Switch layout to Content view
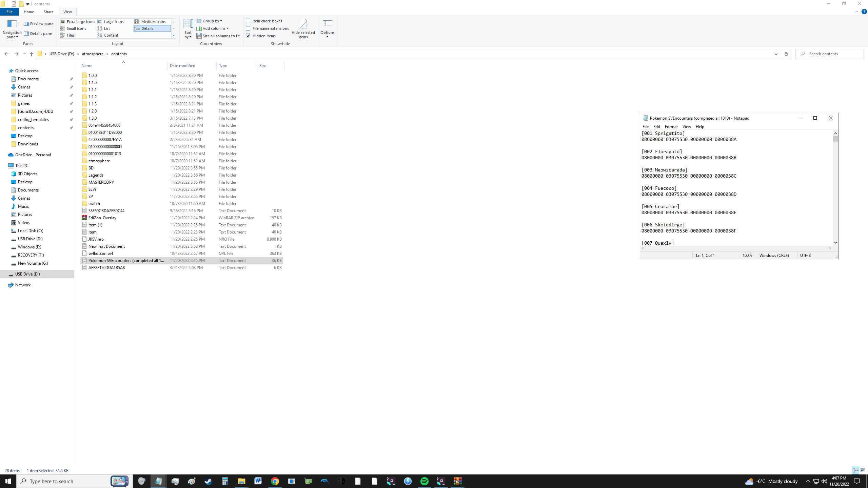This screenshot has width=868, height=488. (108, 35)
